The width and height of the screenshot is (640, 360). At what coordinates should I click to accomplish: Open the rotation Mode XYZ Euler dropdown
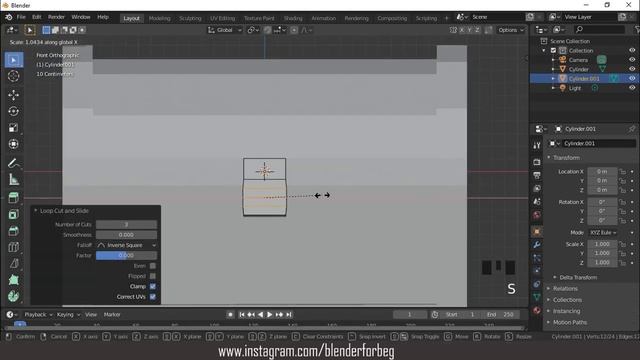[x=603, y=233]
